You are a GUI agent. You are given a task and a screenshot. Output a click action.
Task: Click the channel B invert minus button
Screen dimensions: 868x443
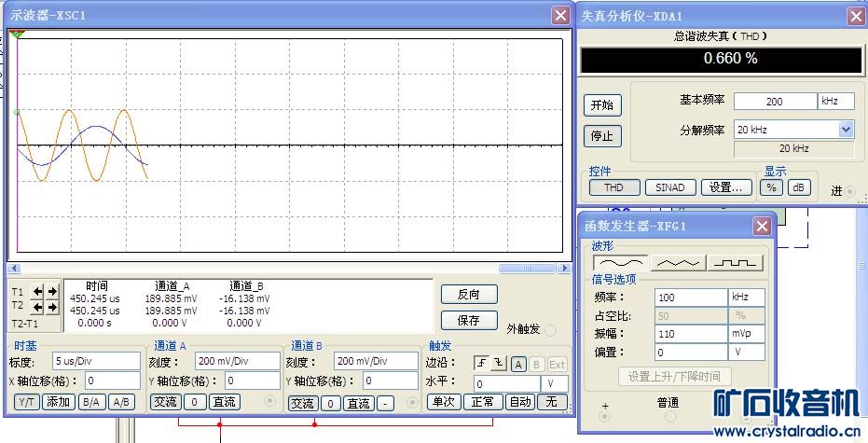tap(386, 403)
